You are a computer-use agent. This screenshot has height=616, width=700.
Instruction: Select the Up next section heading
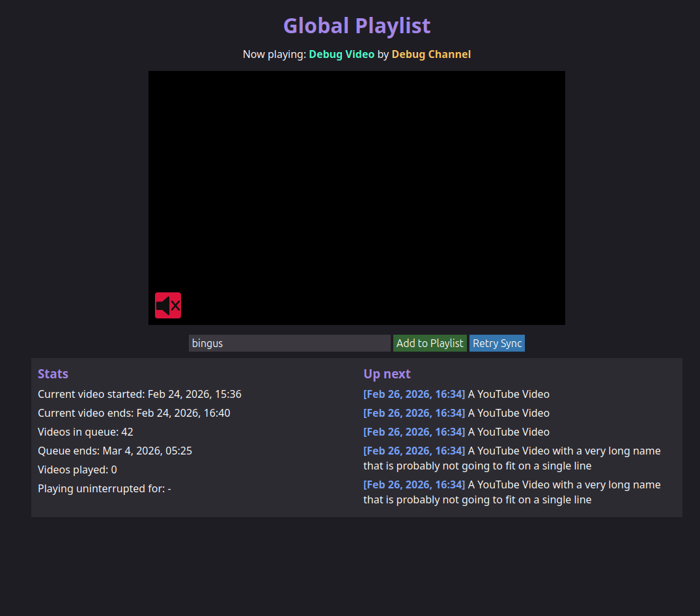pos(387,374)
